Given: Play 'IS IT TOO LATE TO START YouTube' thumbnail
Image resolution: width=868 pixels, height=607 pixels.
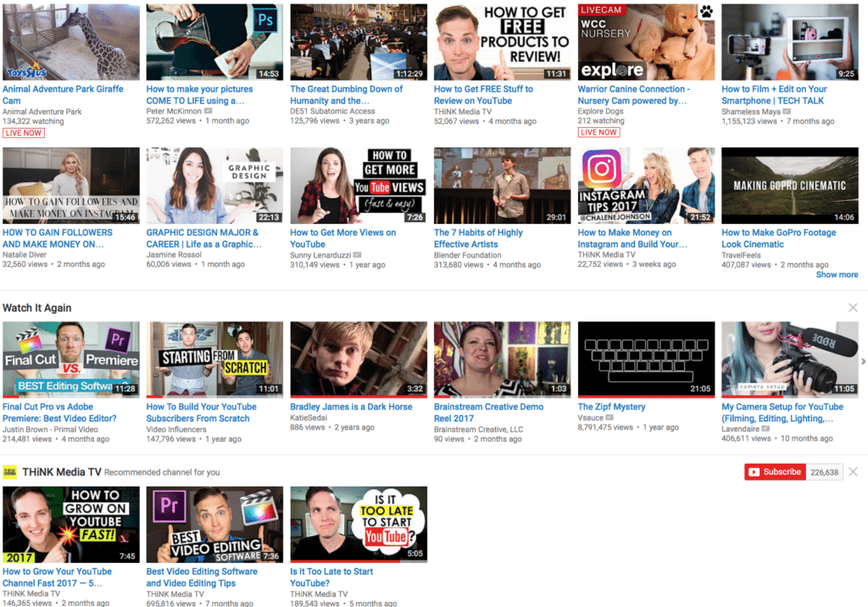Looking at the screenshot, I should (x=359, y=525).
